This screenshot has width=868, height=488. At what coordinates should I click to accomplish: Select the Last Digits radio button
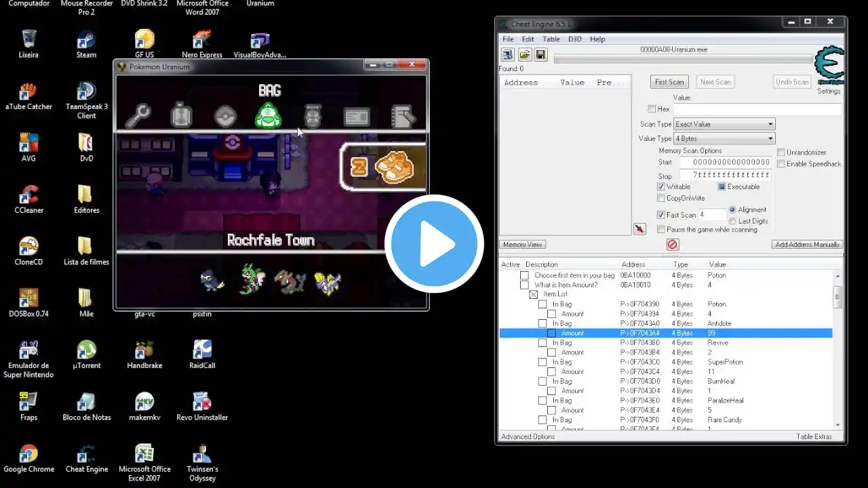coord(732,222)
